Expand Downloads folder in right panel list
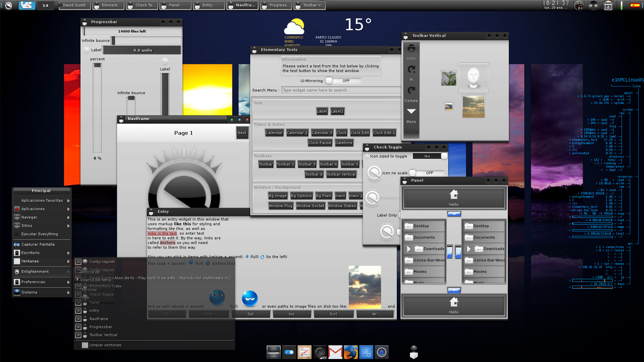Screen dimensions: 644x362 469,249
